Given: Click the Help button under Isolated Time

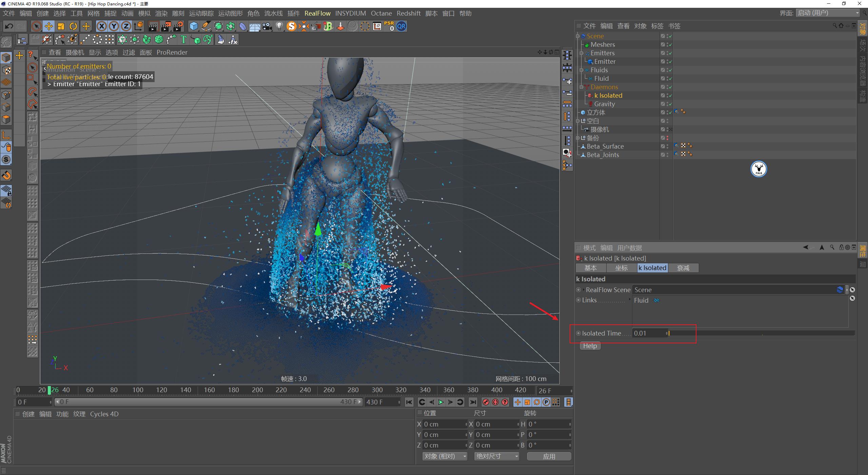Looking at the screenshot, I should (590, 346).
